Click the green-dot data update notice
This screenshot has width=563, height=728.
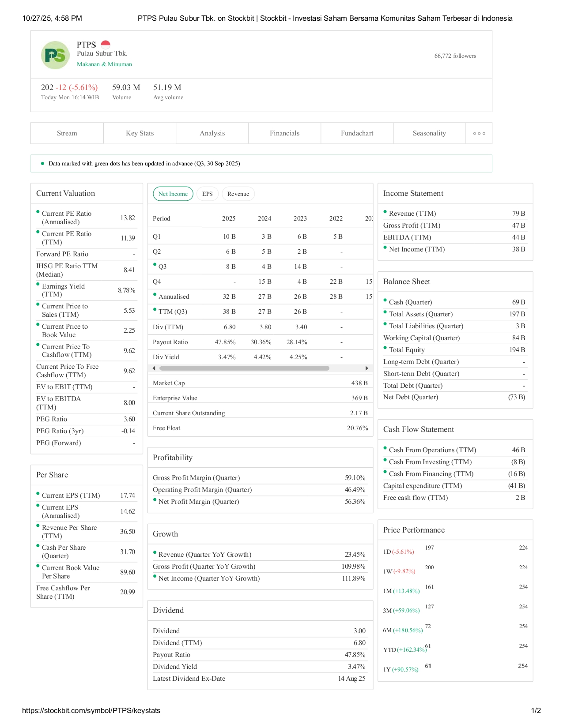(x=261, y=163)
